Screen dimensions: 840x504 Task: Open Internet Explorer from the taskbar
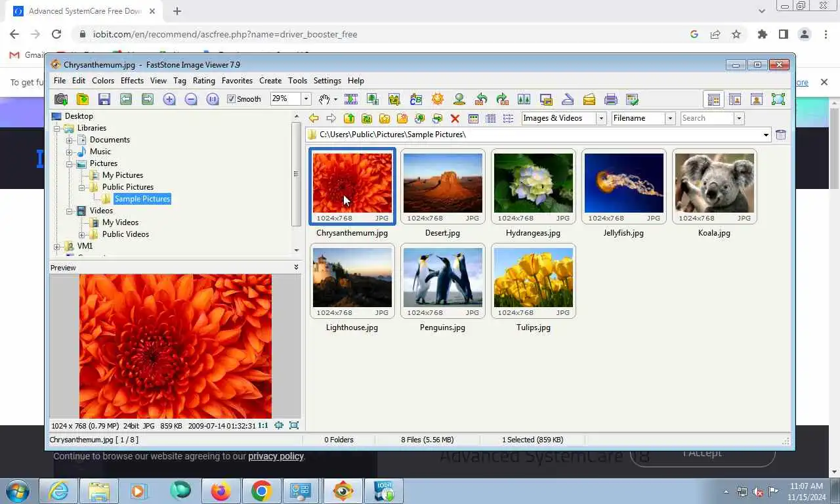58,491
